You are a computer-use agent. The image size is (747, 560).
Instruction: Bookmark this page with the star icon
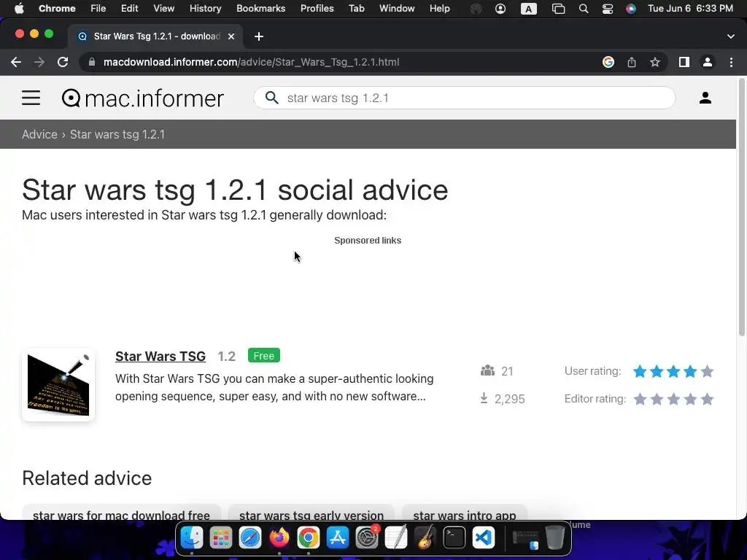(x=655, y=62)
